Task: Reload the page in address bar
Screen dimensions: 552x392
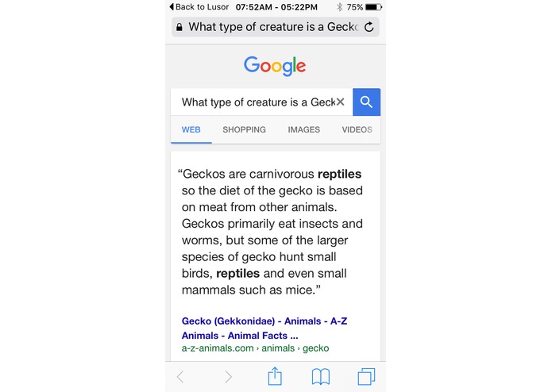Action: pyautogui.click(x=369, y=27)
